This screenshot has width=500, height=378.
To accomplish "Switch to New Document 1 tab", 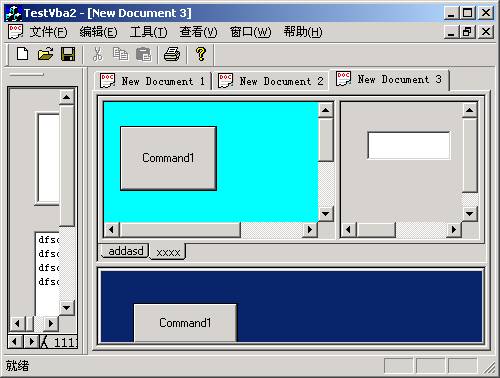I will [153, 81].
